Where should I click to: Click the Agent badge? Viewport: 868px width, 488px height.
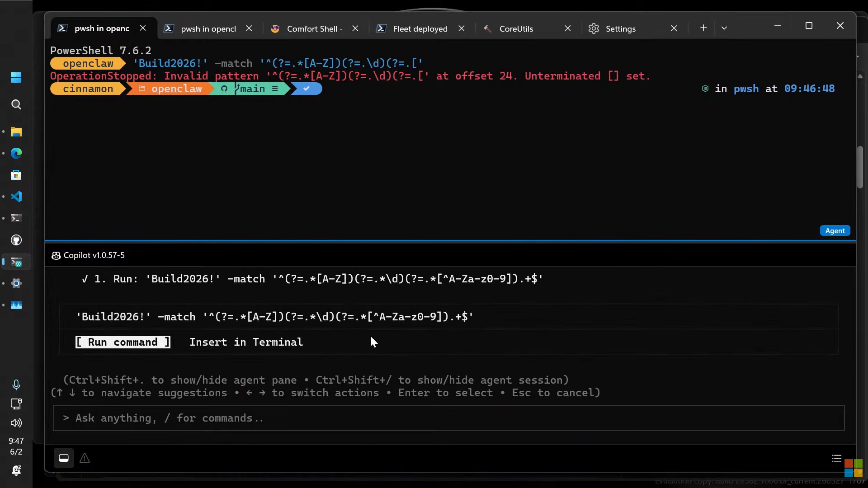coord(835,230)
